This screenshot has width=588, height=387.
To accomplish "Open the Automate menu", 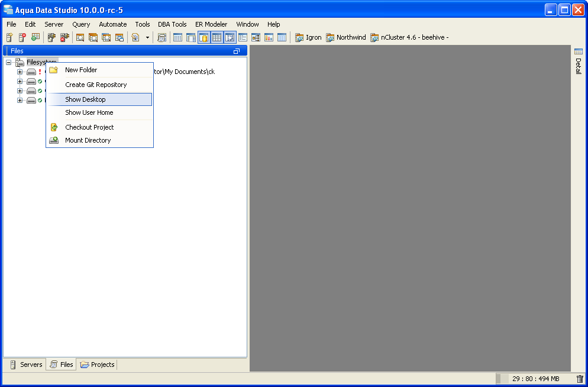I will pyautogui.click(x=113, y=24).
